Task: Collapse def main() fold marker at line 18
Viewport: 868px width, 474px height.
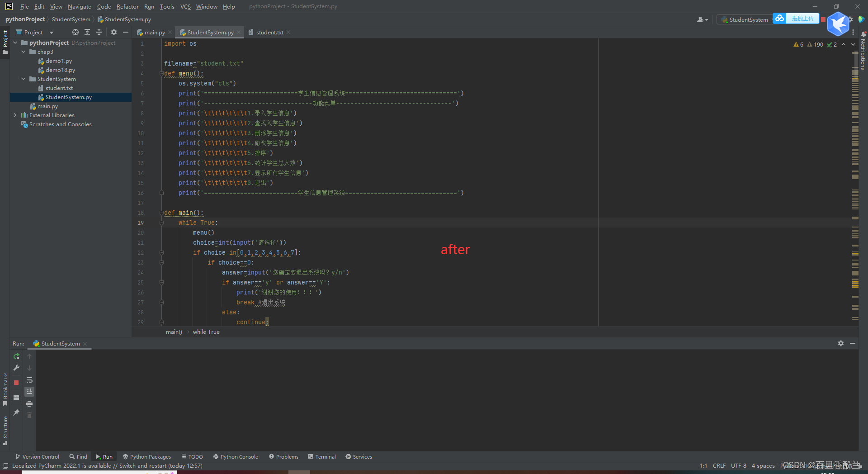Action: click(x=161, y=213)
